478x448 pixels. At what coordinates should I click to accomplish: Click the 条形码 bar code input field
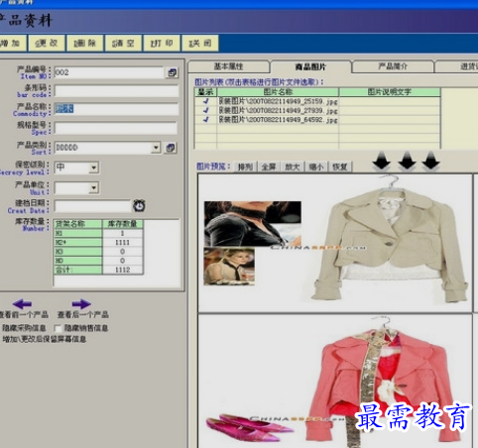116,91
